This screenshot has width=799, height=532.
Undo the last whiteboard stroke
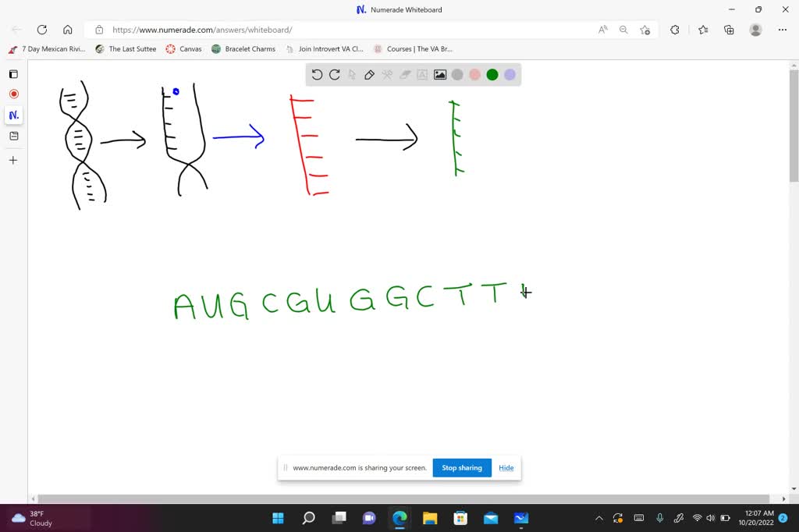[x=317, y=74]
